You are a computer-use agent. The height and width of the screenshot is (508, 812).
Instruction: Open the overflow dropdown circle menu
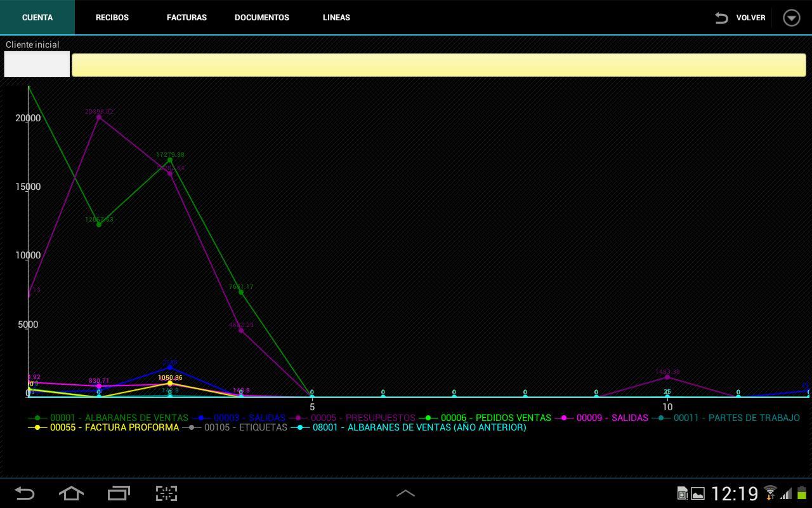(792, 17)
